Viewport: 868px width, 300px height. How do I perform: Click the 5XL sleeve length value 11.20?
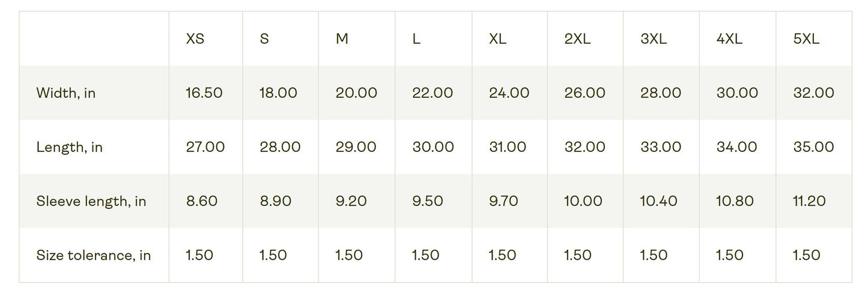(x=809, y=201)
